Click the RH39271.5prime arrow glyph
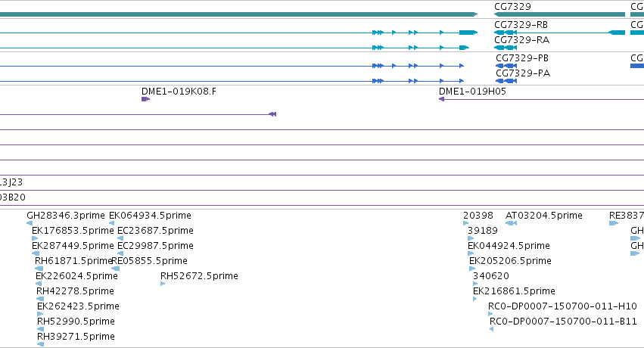The width and height of the screenshot is (644, 348). 40,345
